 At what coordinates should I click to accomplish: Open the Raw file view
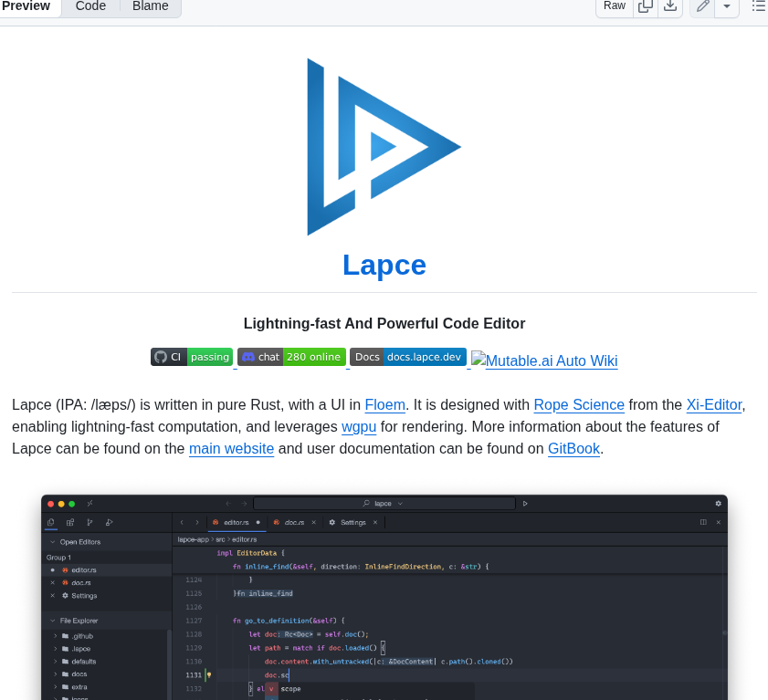[x=615, y=6]
